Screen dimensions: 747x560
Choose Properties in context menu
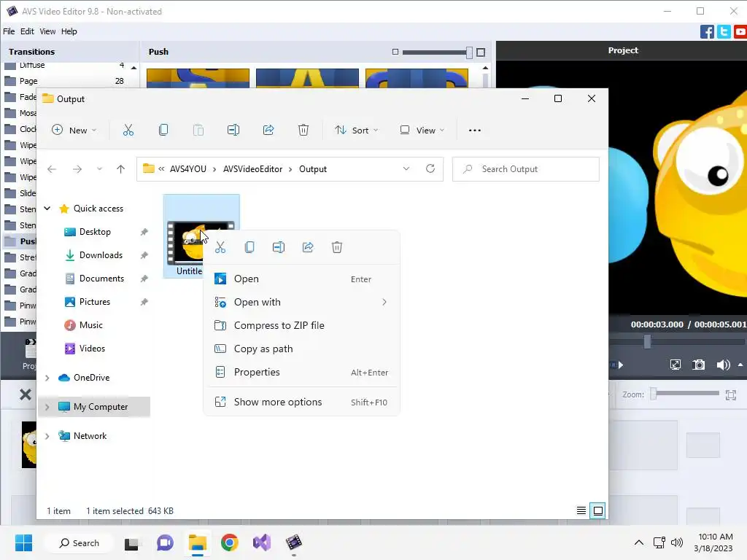(x=301, y=373)
